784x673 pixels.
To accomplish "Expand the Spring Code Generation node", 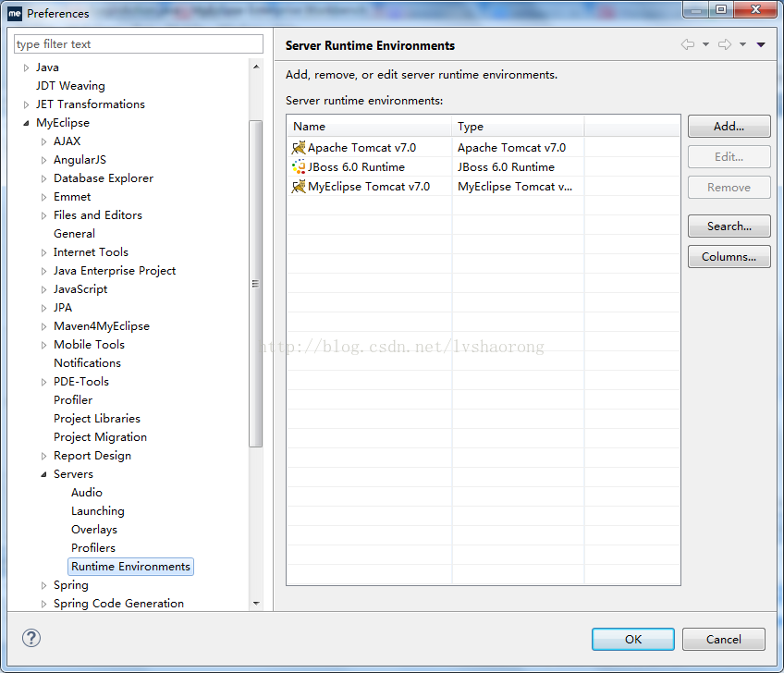I will (x=44, y=604).
